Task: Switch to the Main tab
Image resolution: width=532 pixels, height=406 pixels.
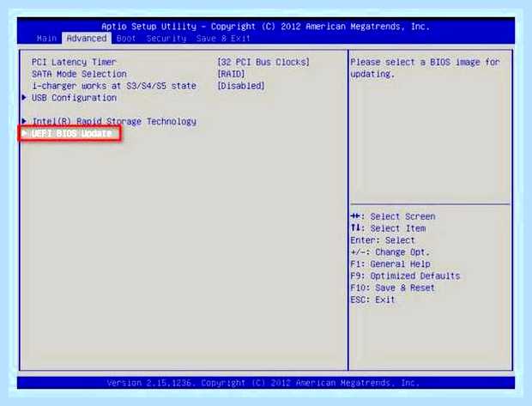Action: point(46,39)
